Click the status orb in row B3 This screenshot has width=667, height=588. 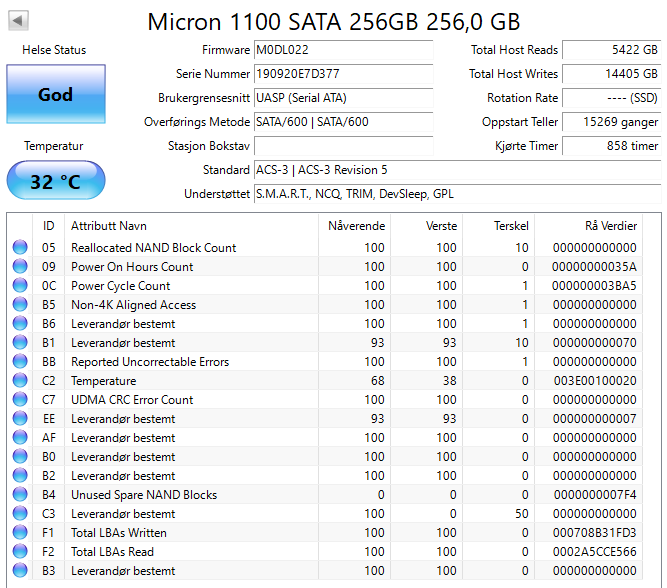20,570
